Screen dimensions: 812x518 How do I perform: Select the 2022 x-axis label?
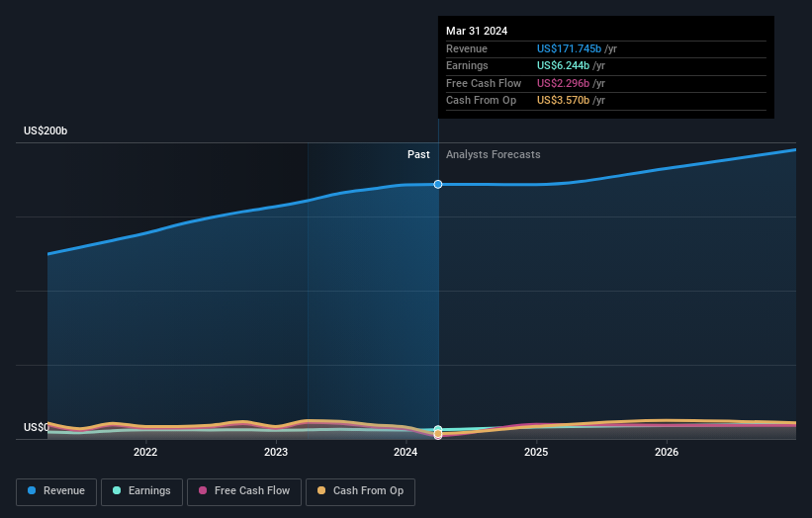(145, 453)
